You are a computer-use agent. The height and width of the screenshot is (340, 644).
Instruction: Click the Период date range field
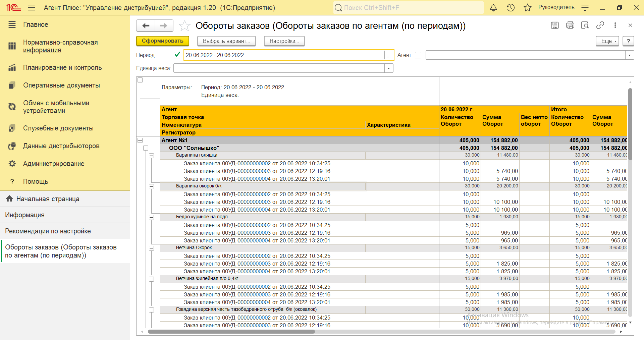[284, 55]
